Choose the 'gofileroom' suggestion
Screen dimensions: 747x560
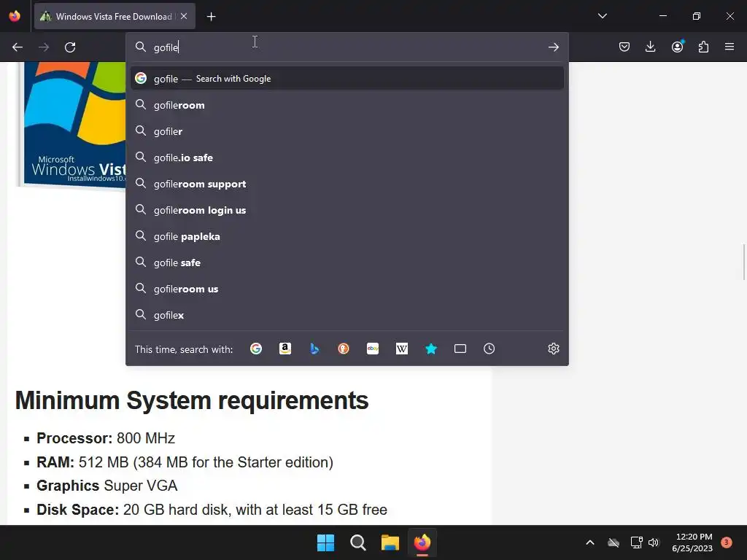347,105
